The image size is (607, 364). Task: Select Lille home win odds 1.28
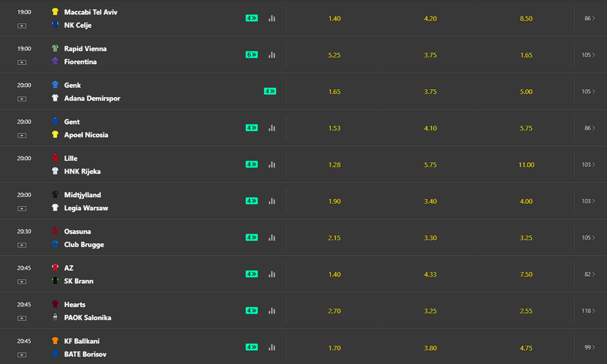point(334,165)
